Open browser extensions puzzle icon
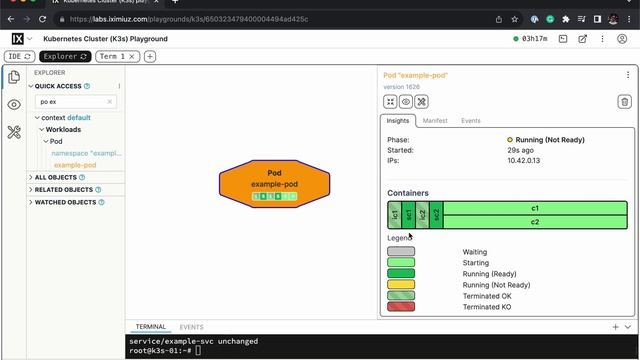640x360 pixels. pyautogui.click(x=566, y=19)
